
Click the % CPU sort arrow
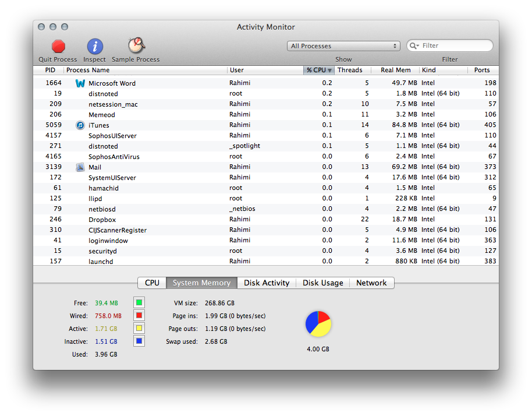(329, 70)
